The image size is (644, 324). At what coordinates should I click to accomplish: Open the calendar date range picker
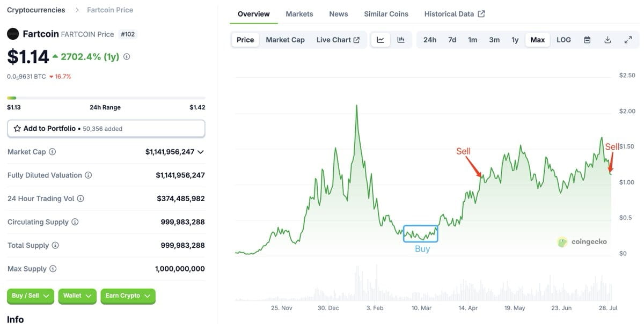coord(587,40)
